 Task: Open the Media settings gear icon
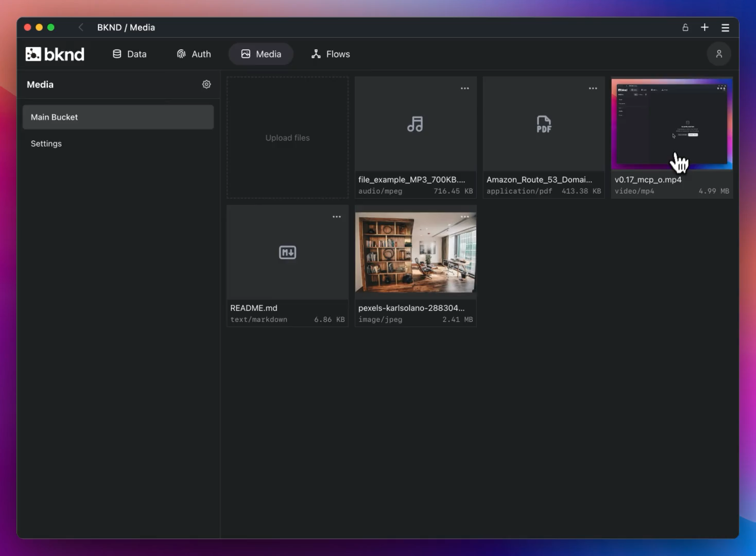[x=207, y=84]
